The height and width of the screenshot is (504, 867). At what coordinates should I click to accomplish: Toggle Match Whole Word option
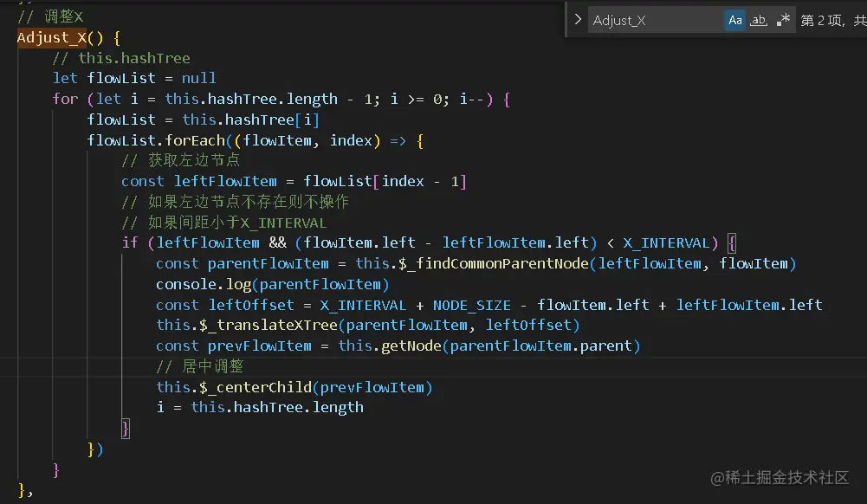point(759,21)
